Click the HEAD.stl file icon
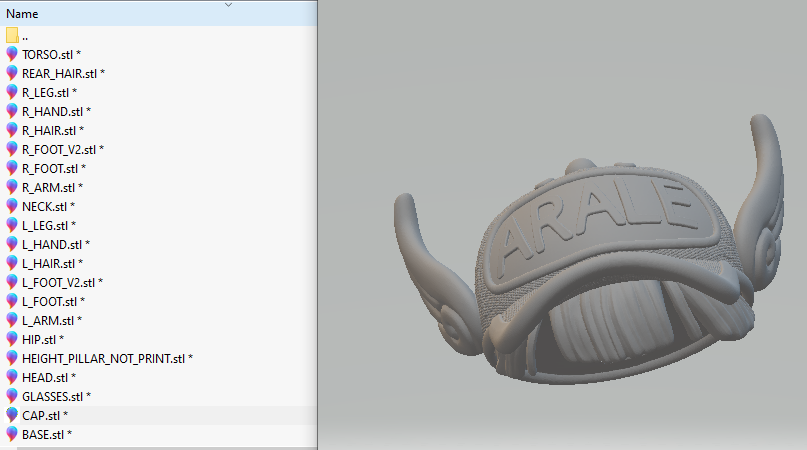The height and width of the screenshot is (450, 807). point(12,378)
